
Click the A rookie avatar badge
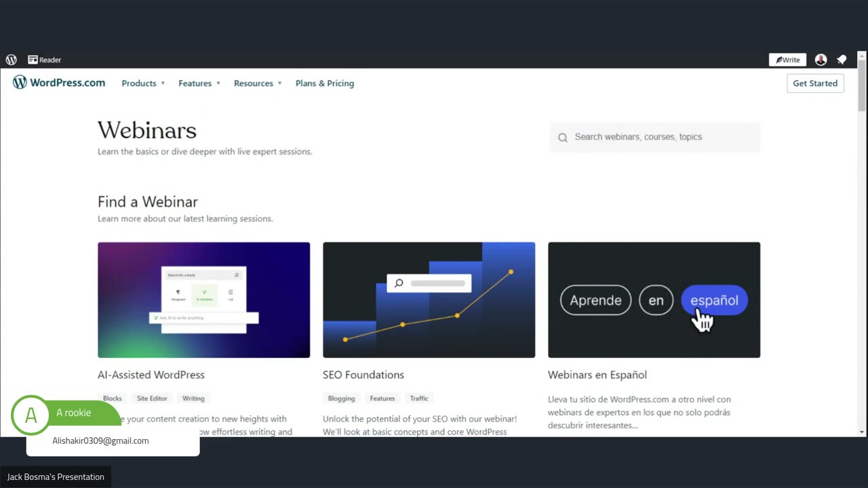[31, 415]
